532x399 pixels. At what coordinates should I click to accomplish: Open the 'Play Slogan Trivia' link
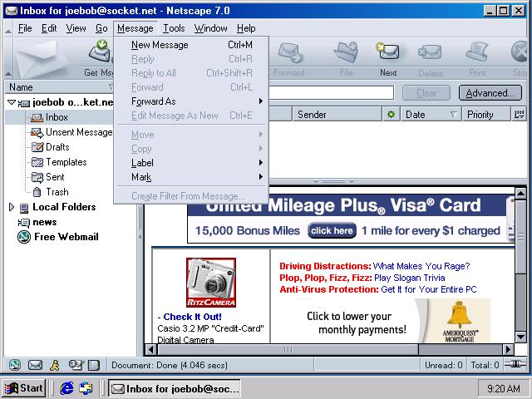pyautogui.click(x=409, y=278)
